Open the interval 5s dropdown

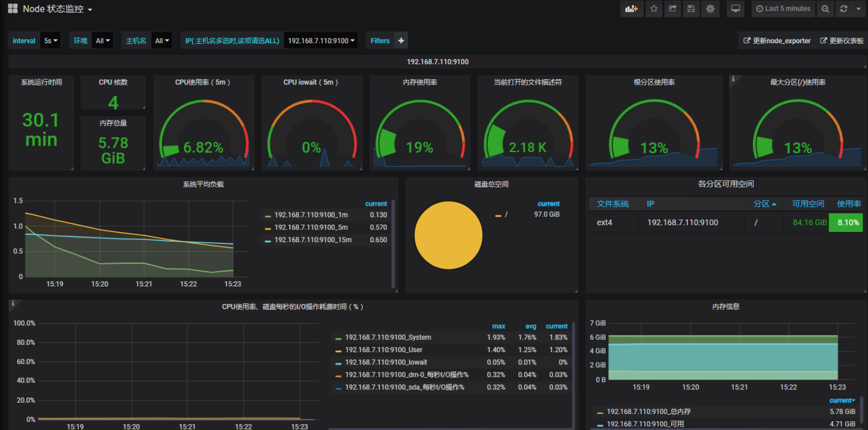click(x=51, y=41)
